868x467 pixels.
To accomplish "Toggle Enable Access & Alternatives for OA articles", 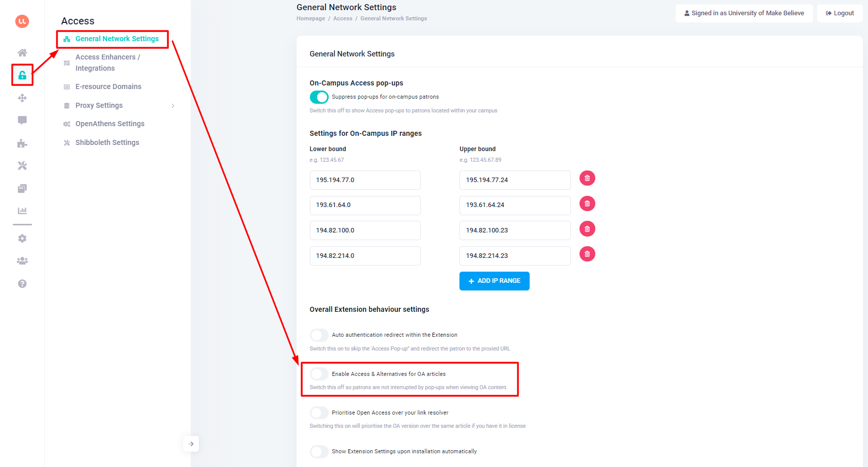I will pyautogui.click(x=319, y=374).
